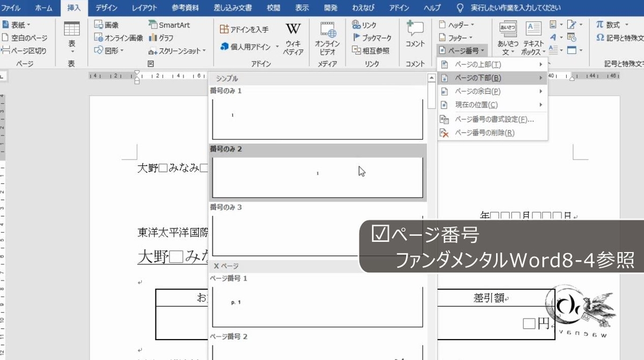
Task: Insert a table from 表
Action: (x=72, y=37)
